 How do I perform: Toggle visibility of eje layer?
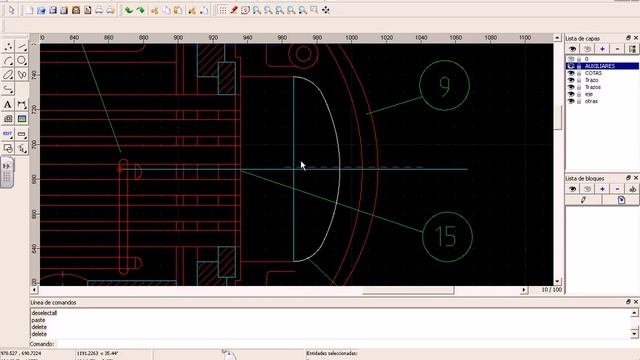coord(571,94)
